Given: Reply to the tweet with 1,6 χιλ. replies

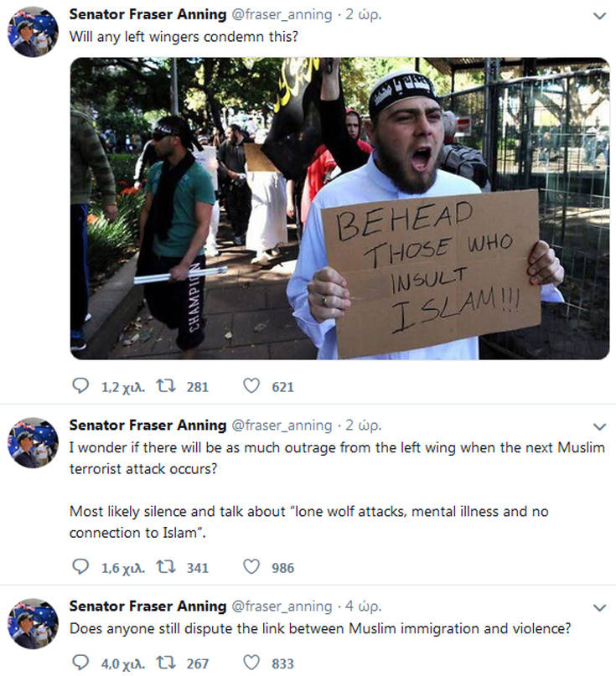Looking at the screenshot, I should 81,567.
